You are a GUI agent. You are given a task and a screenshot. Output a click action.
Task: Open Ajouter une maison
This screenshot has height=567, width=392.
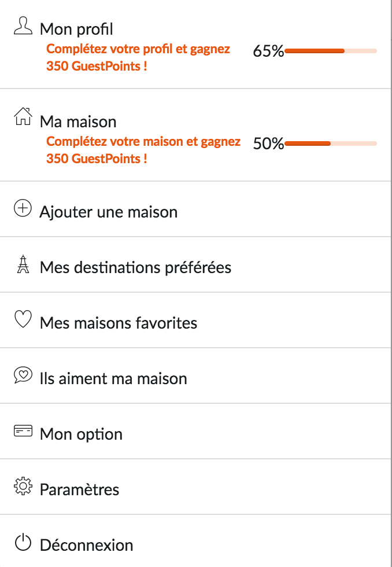click(x=108, y=212)
